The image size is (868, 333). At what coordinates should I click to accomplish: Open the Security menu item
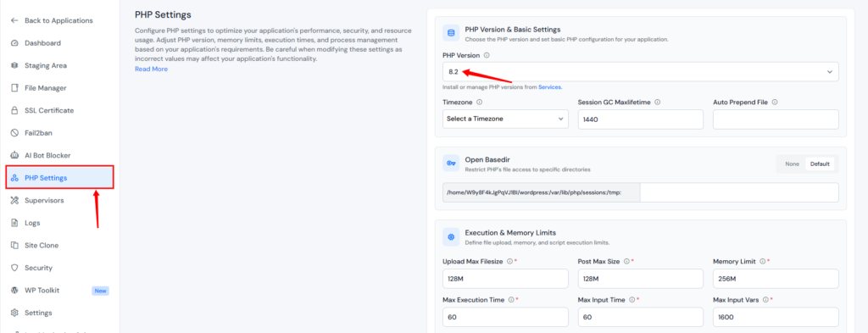pyautogui.click(x=38, y=268)
